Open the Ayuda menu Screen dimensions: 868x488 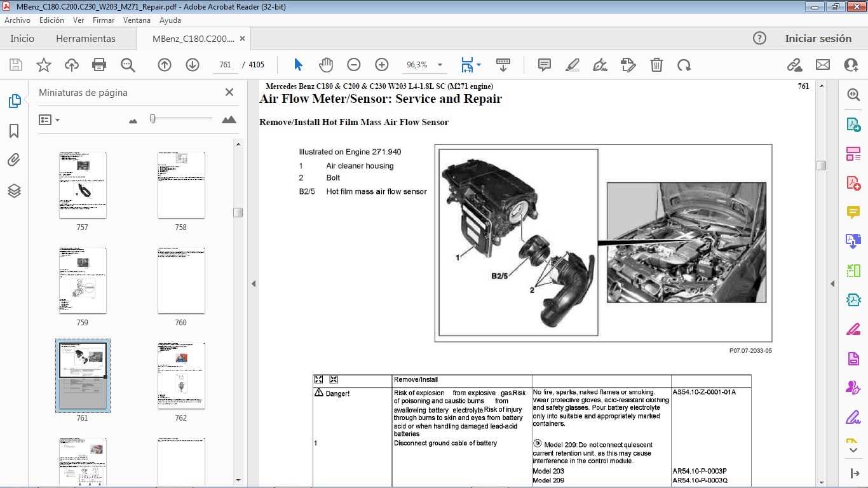(x=170, y=20)
